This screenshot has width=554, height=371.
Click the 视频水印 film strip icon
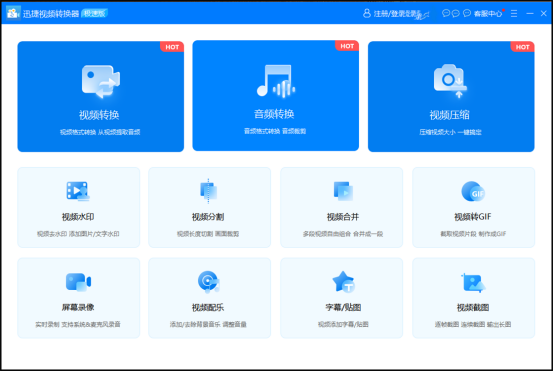coord(78,191)
